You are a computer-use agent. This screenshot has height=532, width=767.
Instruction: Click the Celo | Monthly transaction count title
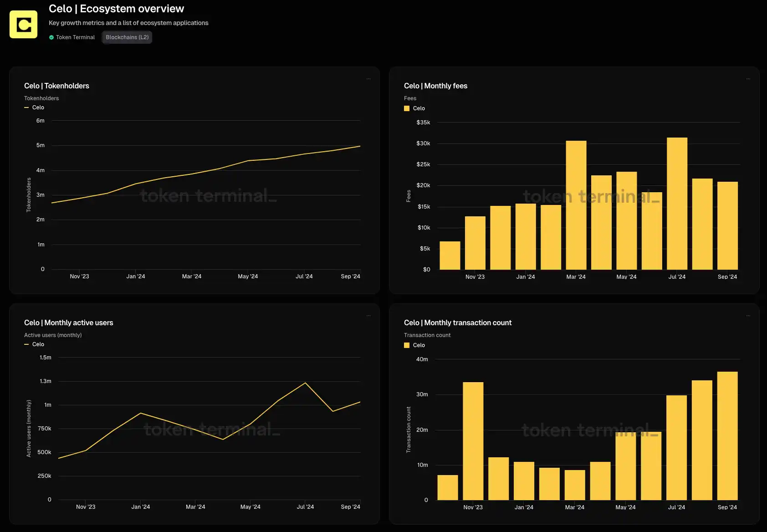(x=458, y=322)
